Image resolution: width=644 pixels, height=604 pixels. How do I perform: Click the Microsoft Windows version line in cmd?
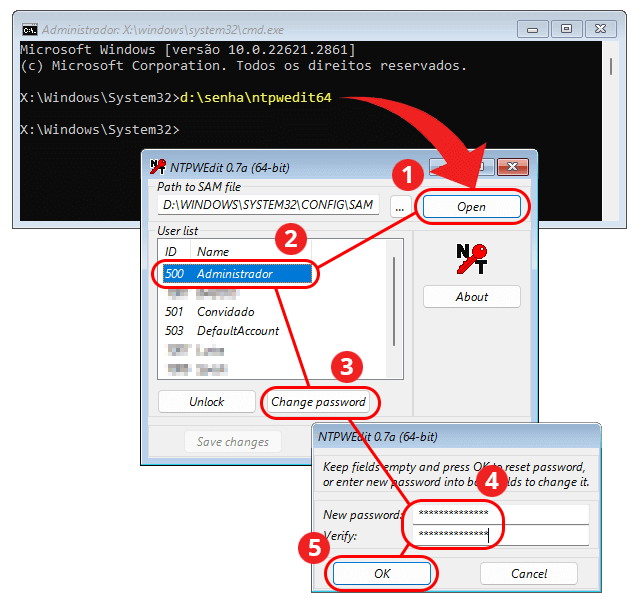[x=188, y=50]
